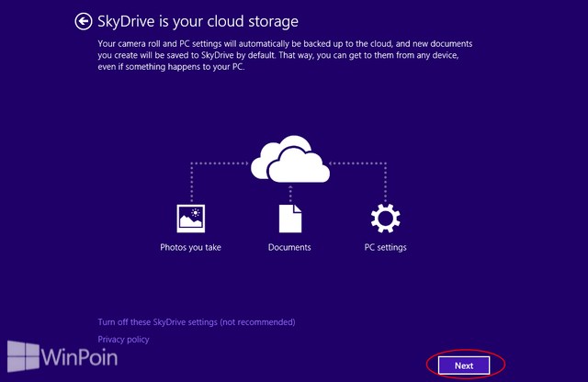Image resolution: width=588 pixels, height=382 pixels.
Task: Click the 'Documents' label
Action: pos(289,247)
